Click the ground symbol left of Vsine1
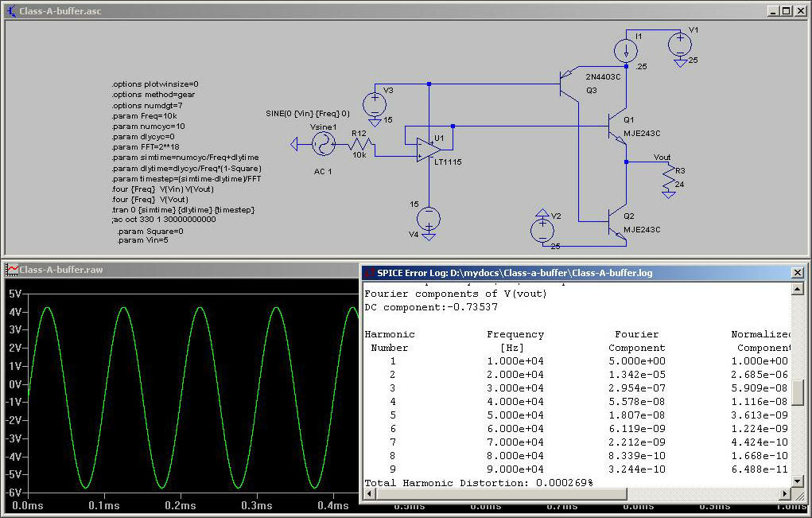Image resolution: width=812 pixels, height=518 pixels. [294, 143]
